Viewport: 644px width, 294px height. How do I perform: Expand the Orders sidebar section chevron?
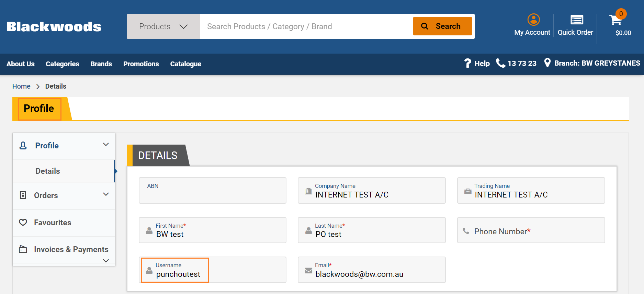[x=106, y=194]
